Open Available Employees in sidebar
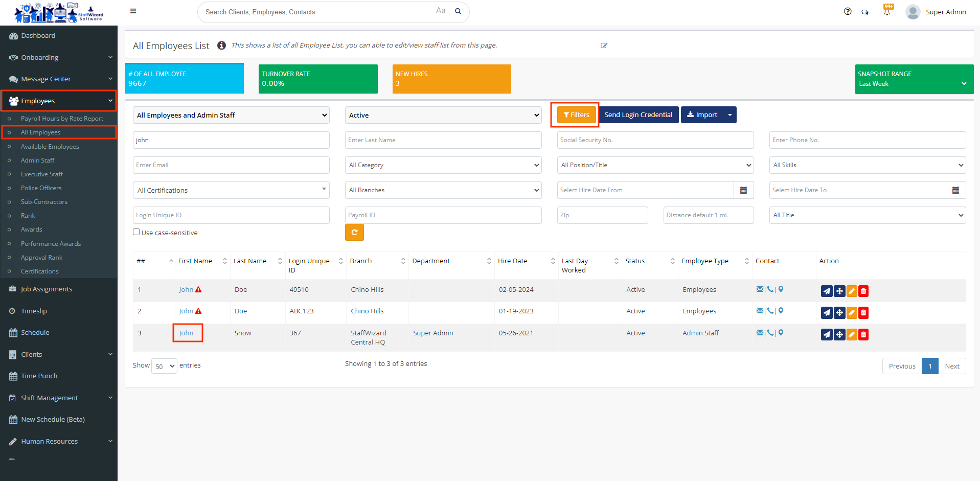 tap(50, 147)
